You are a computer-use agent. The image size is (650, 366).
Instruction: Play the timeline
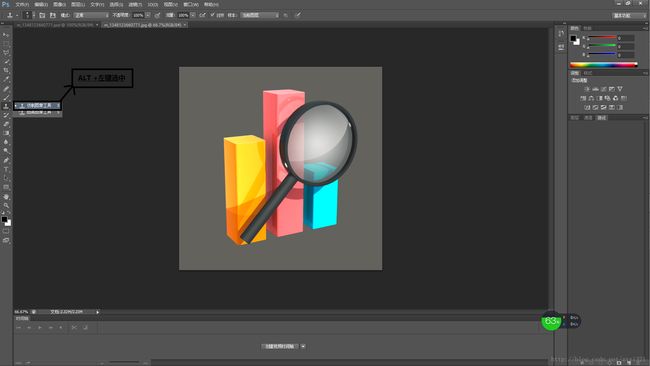pos(40,327)
